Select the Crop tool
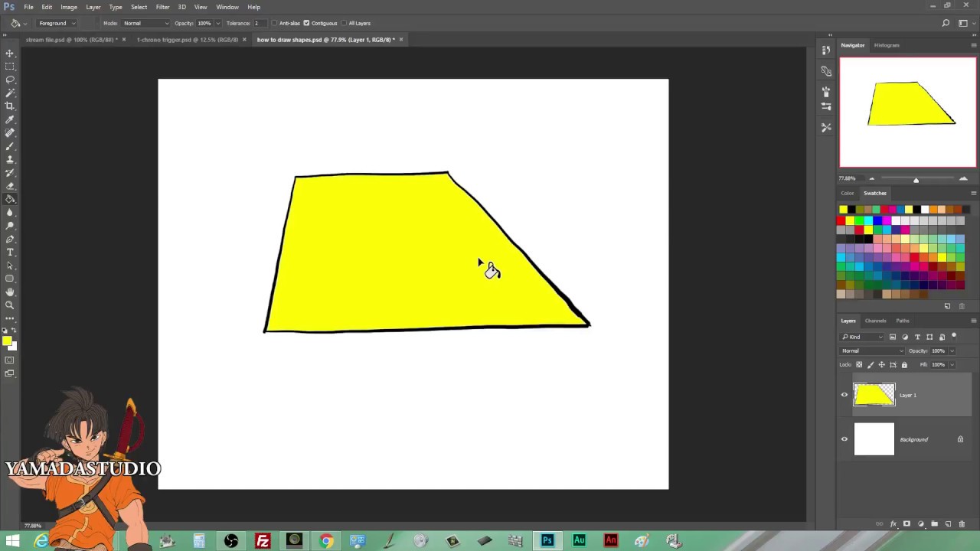Screen dimensions: 980x551 point(10,106)
